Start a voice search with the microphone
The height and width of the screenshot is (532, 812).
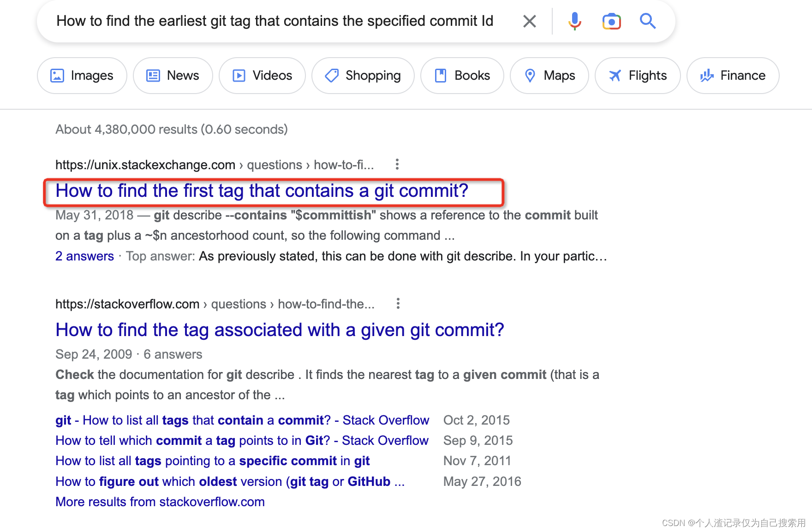pyautogui.click(x=574, y=21)
